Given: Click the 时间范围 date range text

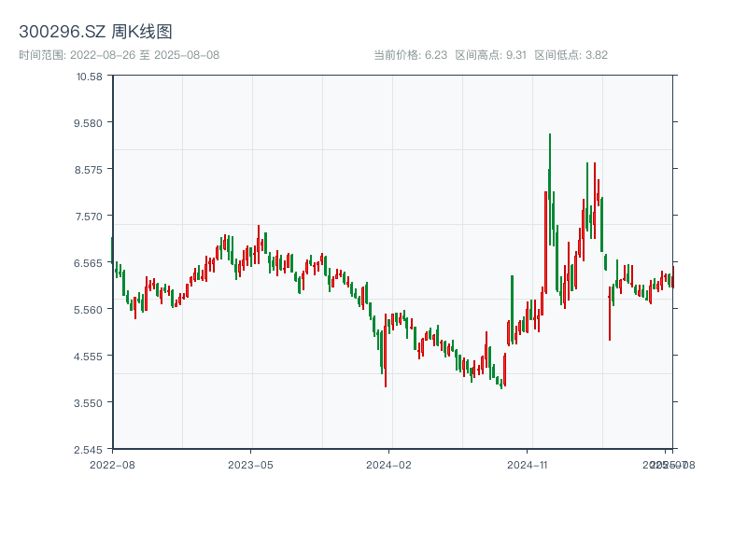Looking at the screenshot, I should pyautogui.click(x=119, y=55).
